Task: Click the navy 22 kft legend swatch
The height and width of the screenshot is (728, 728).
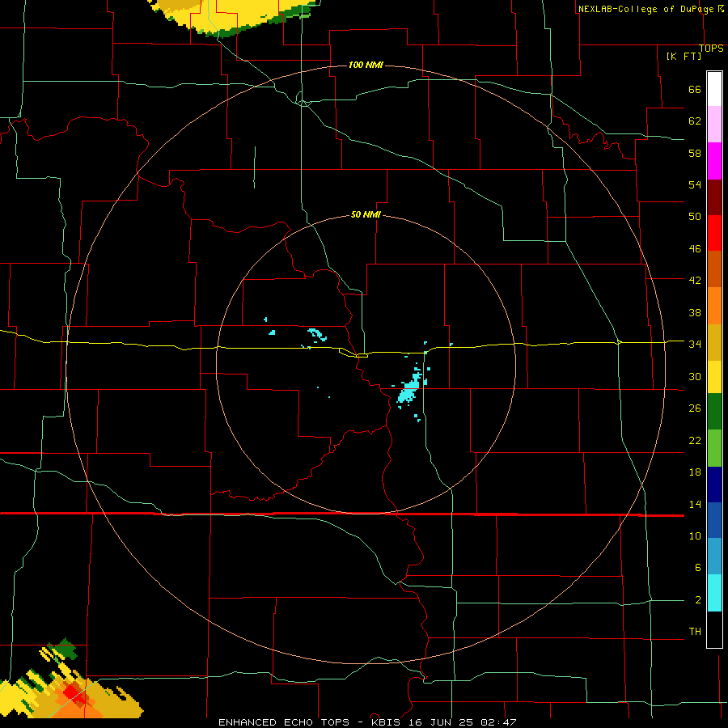Action: pos(714,485)
